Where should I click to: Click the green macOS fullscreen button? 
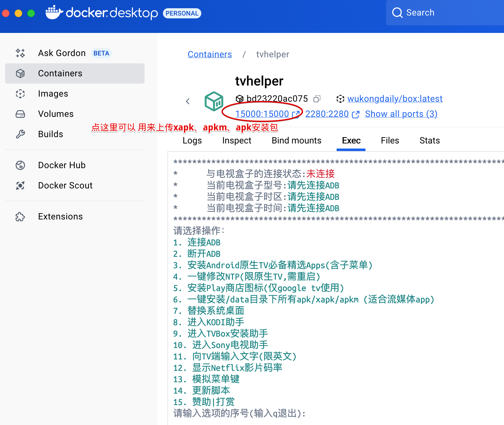point(31,13)
